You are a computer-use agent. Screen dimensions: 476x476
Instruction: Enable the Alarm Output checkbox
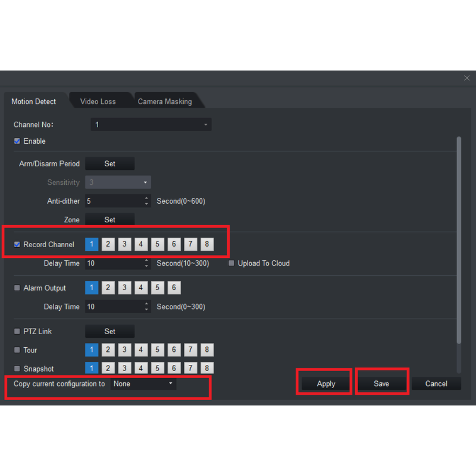[17, 288]
